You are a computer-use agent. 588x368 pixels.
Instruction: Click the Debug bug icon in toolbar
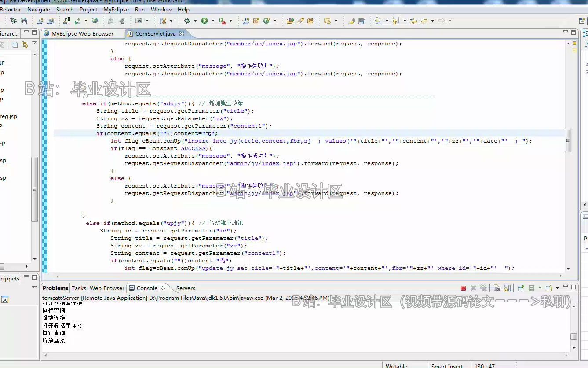click(x=187, y=21)
